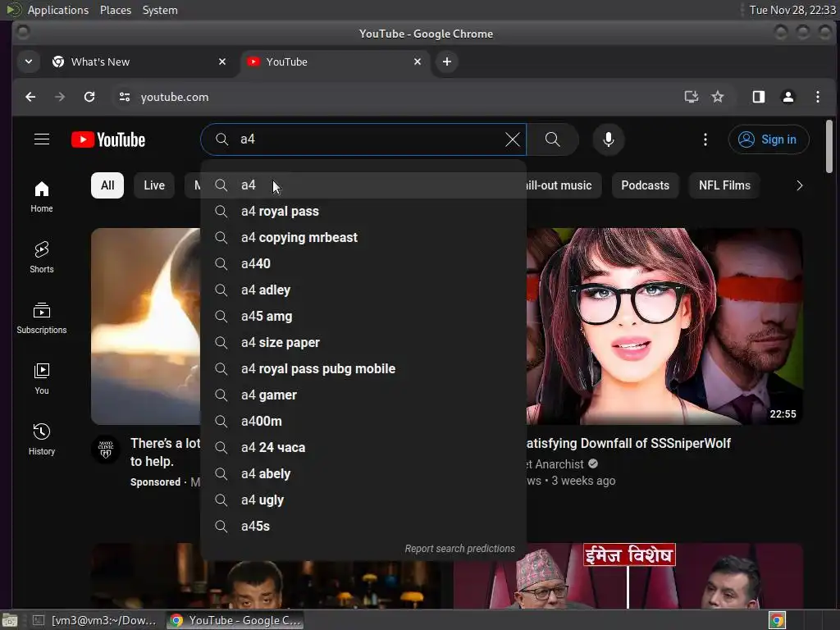Image resolution: width=840 pixels, height=630 pixels.
Task: Choose suggestion 'a4 size paper'
Action: [x=363, y=343]
